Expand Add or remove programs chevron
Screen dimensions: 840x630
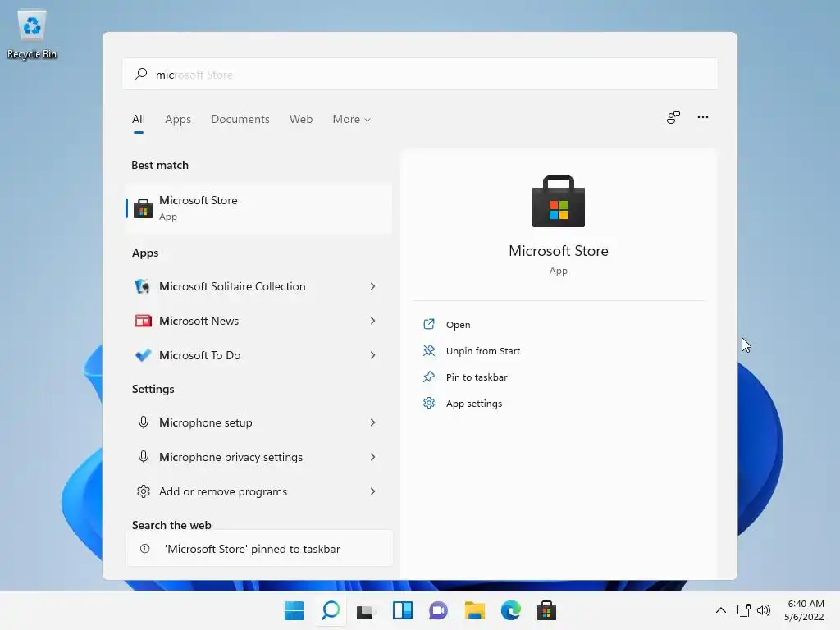(373, 491)
